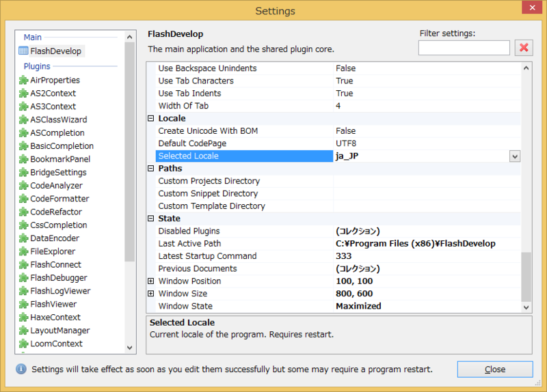Select the FlashDevelop entry icon in Main

click(x=23, y=51)
